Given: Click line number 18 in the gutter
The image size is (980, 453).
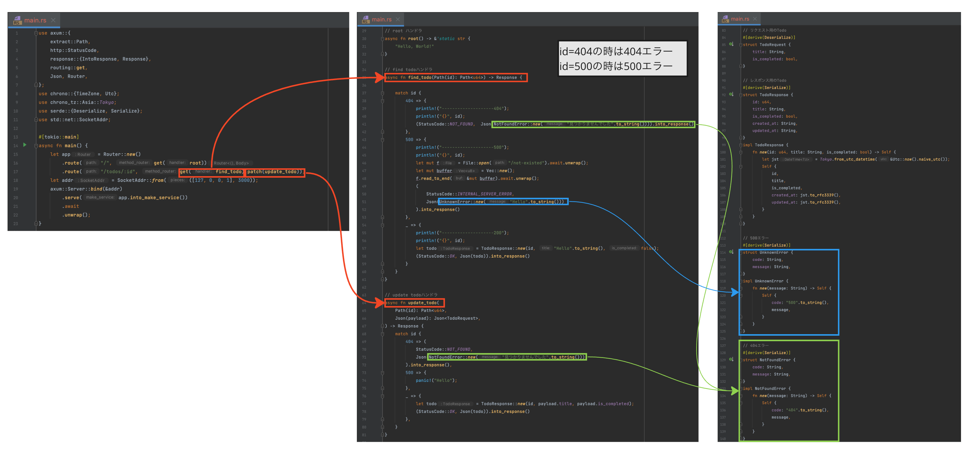Looking at the screenshot, I should (x=16, y=181).
